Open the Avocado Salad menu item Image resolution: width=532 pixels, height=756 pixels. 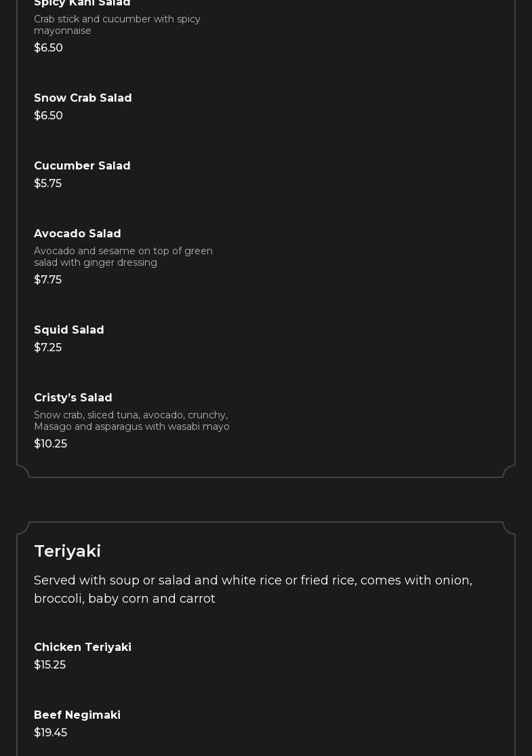click(77, 234)
